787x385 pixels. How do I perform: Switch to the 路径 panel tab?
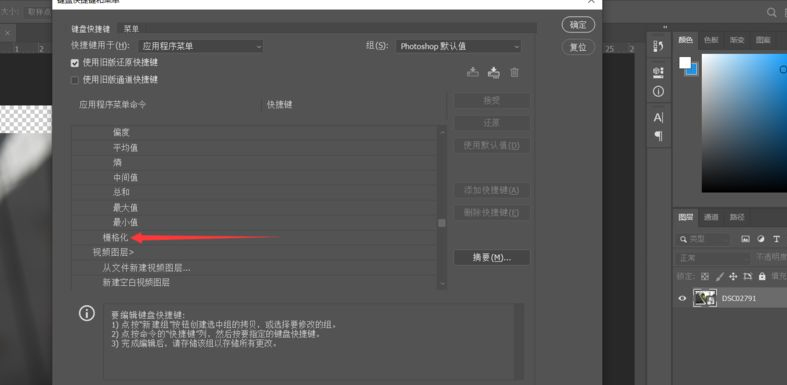tap(737, 217)
